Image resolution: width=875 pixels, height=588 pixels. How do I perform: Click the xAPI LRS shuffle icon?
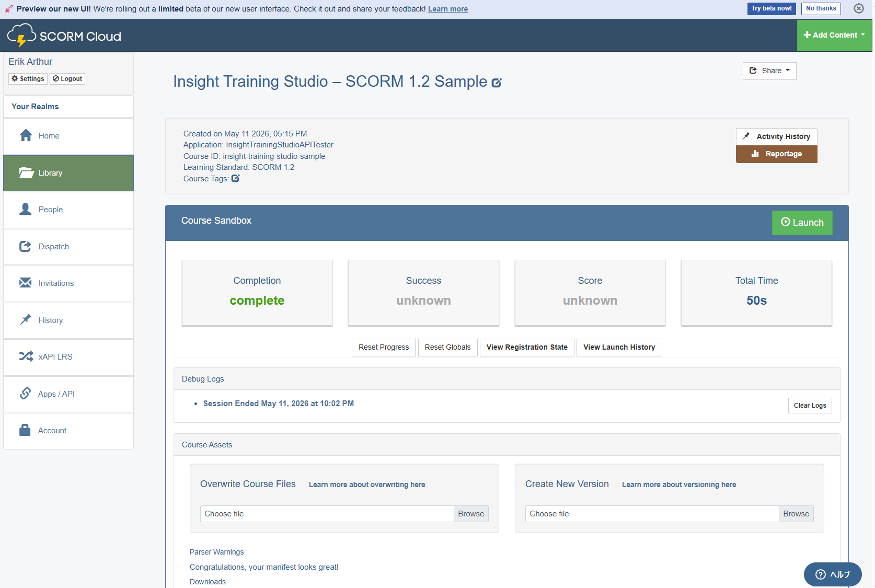click(26, 356)
